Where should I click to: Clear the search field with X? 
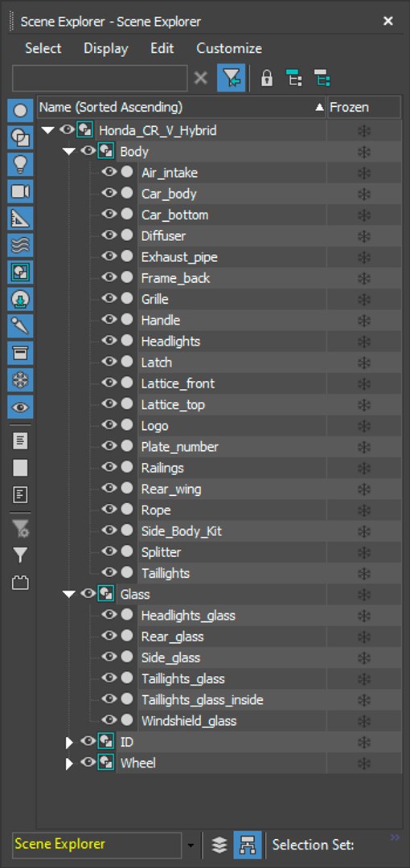200,78
